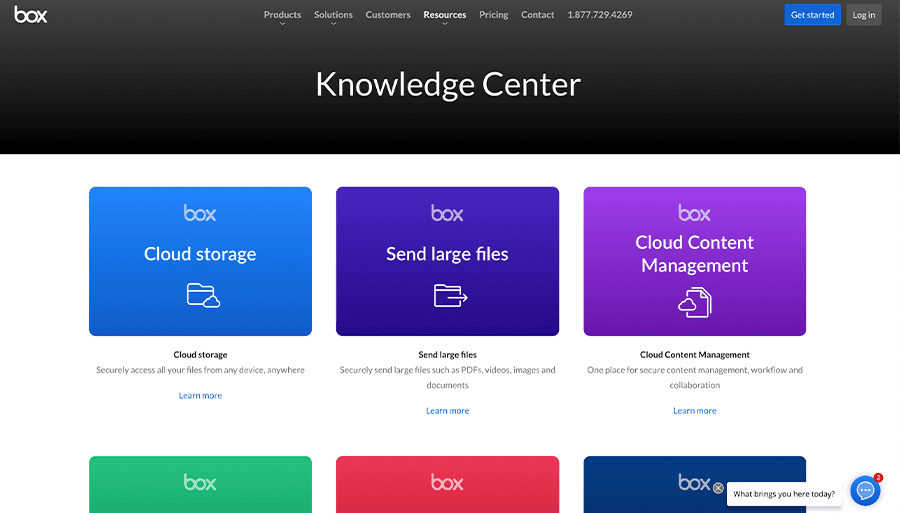Click the red notification badge on chat icon

[x=878, y=477]
